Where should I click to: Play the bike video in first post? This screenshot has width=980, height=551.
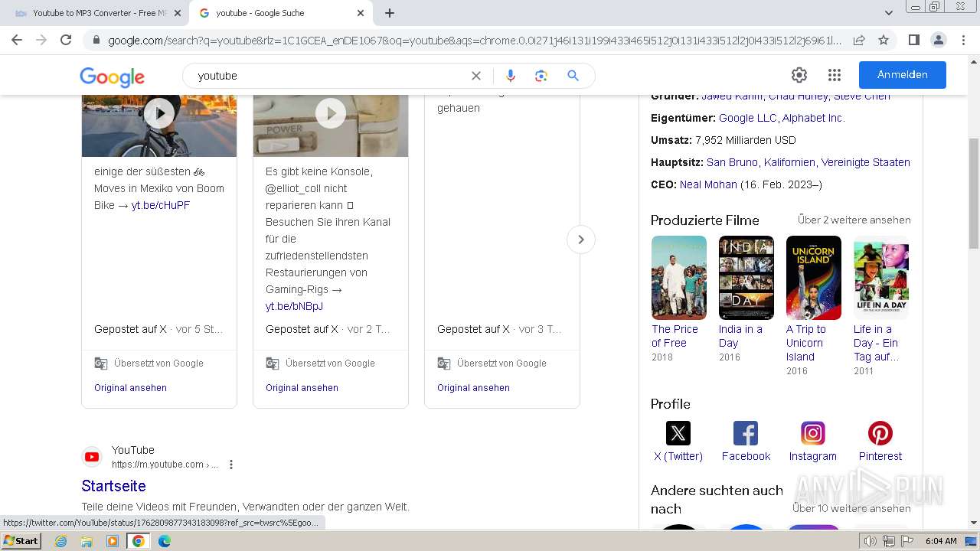pyautogui.click(x=159, y=113)
